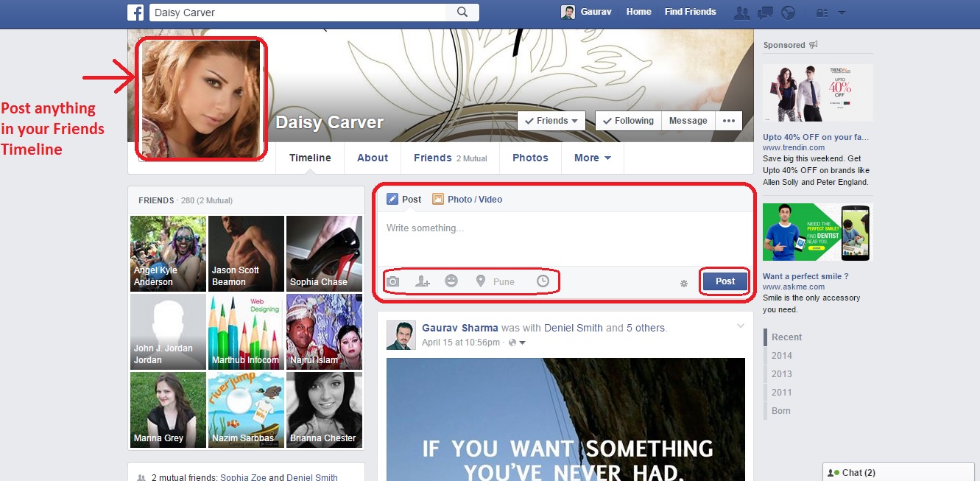Open Marina Grey friend thumbnail
This screenshot has width=980, height=481.
pos(168,410)
